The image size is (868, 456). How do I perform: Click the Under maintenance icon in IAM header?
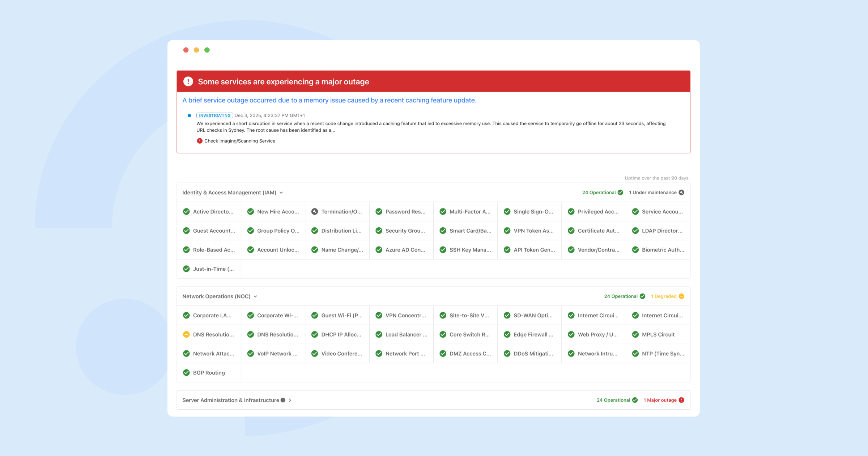point(681,193)
